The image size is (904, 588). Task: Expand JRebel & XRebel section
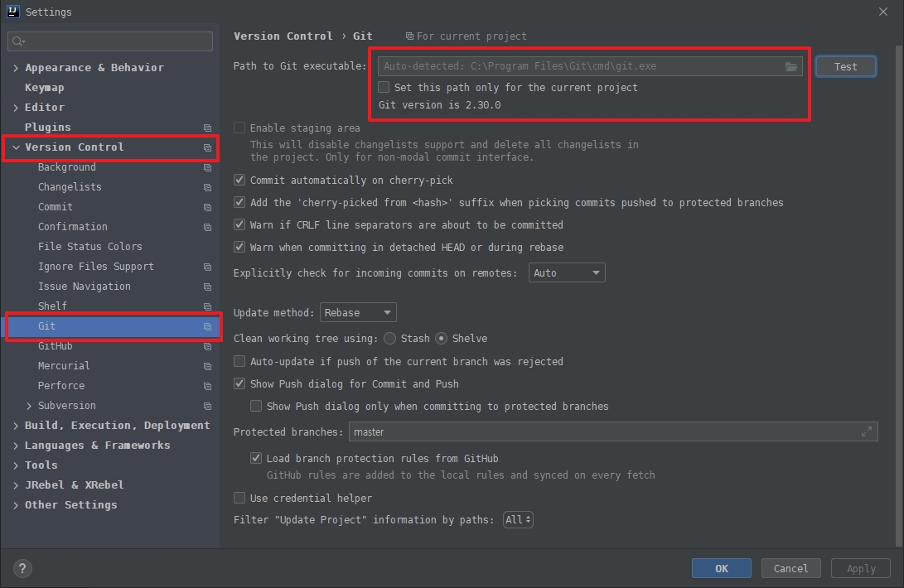pyautogui.click(x=16, y=485)
